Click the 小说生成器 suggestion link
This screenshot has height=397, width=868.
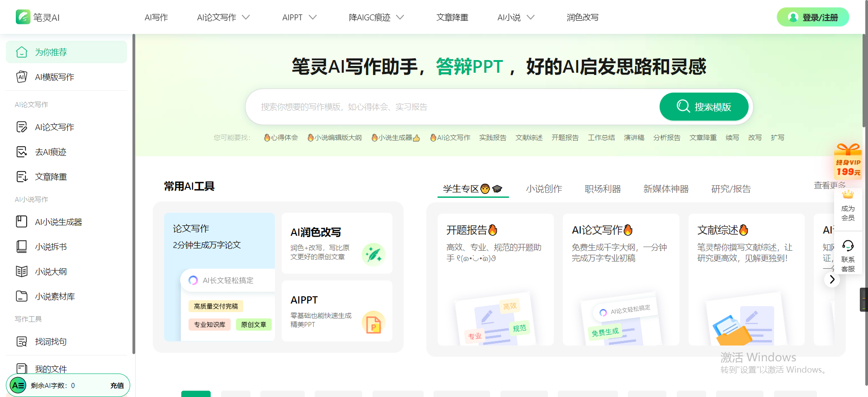[396, 137]
